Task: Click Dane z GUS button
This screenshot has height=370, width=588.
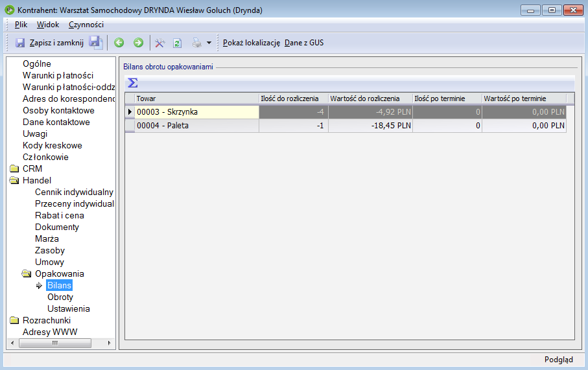Action: (304, 43)
